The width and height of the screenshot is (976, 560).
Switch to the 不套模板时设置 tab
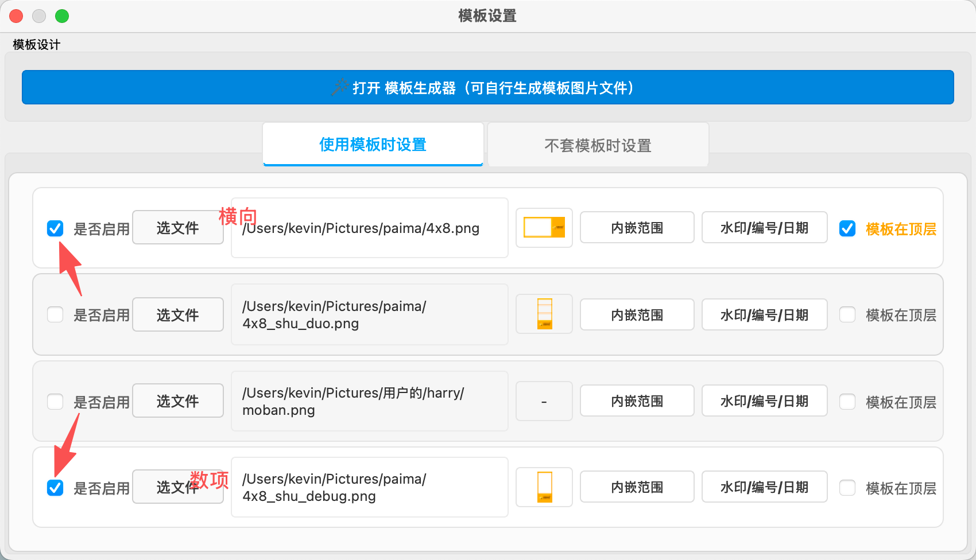[598, 145]
